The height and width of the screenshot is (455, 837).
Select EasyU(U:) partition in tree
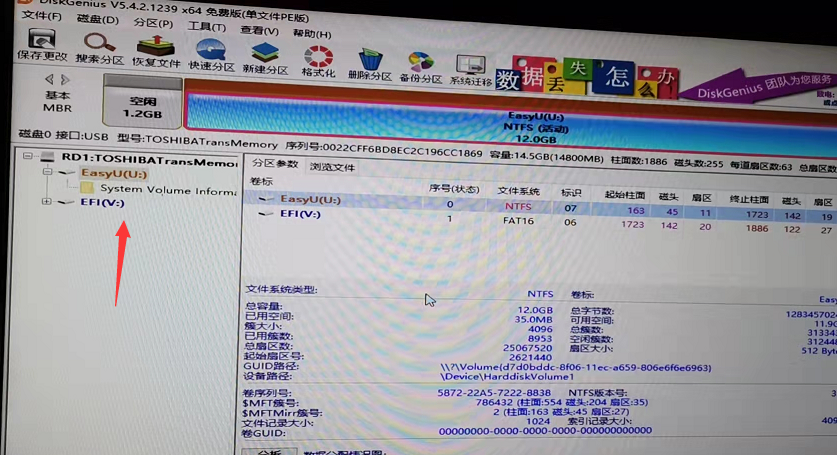point(114,173)
